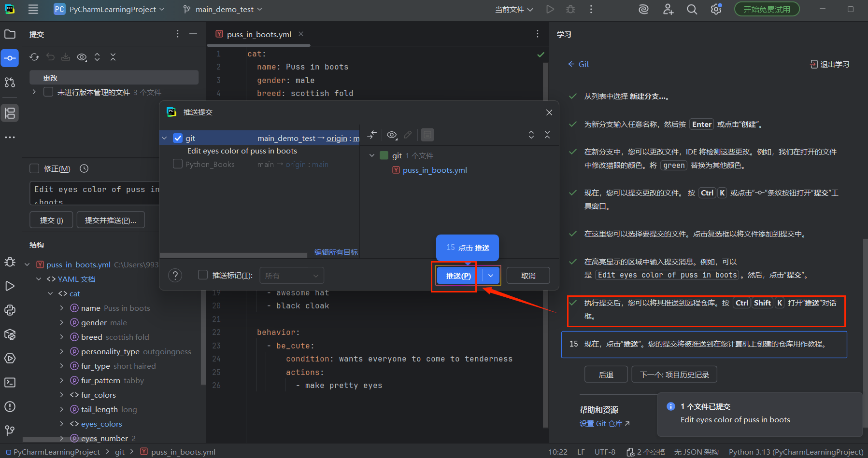This screenshot has width=868, height=458.
Task: Click 推送(P) push button
Action: 459,276
